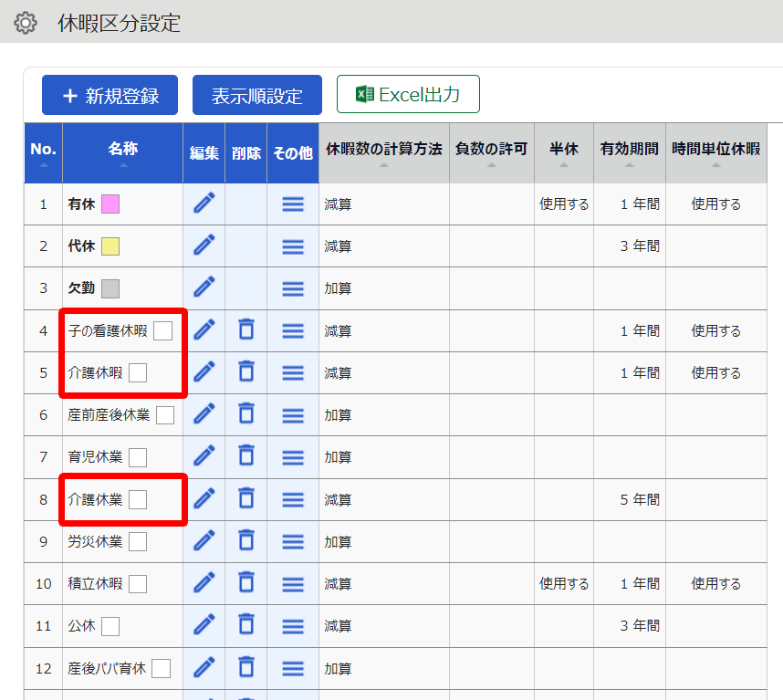The width and height of the screenshot is (783, 700).
Task: Sort by the 名称 column header
Action: click(x=123, y=152)
